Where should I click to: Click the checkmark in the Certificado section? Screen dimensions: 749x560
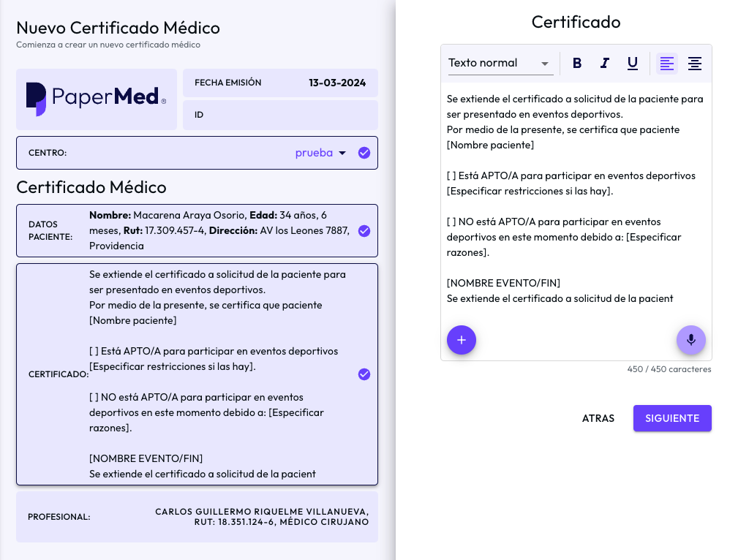pos(364,374)
